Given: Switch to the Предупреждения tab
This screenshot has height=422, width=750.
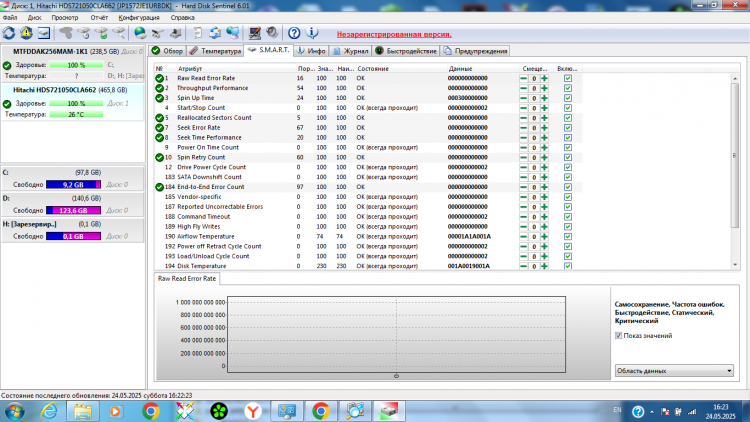Looking at the screenshot, I should [475, 51].
